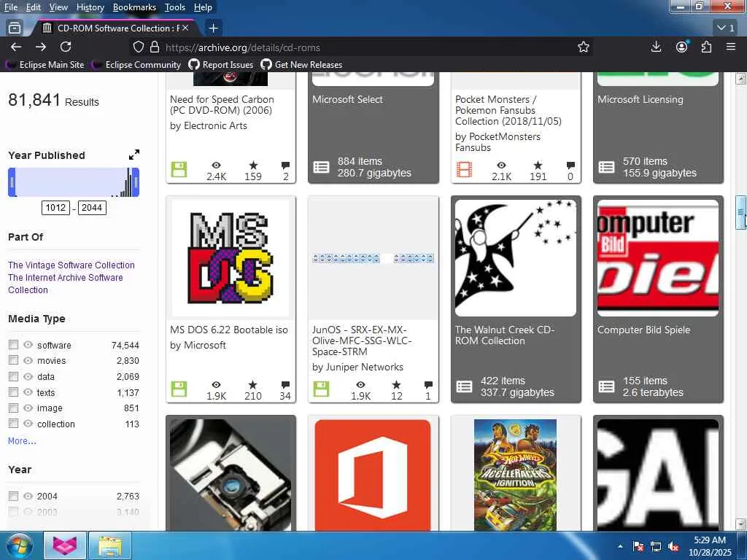Bookmark this page with the star
This screenshot has width=747, height=560.
[x=583, y=47]
